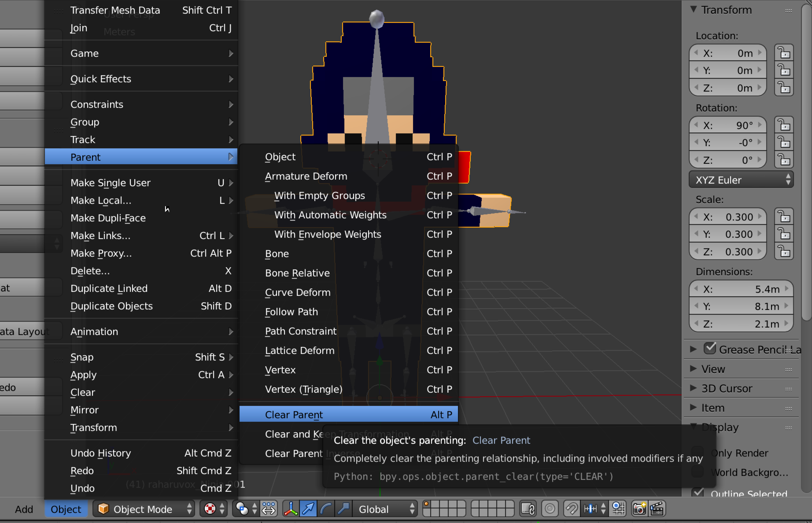Viewport: 812px width, 523px height.
Task: Toggle proportional editing circle icon
Action: click(550, 508)
